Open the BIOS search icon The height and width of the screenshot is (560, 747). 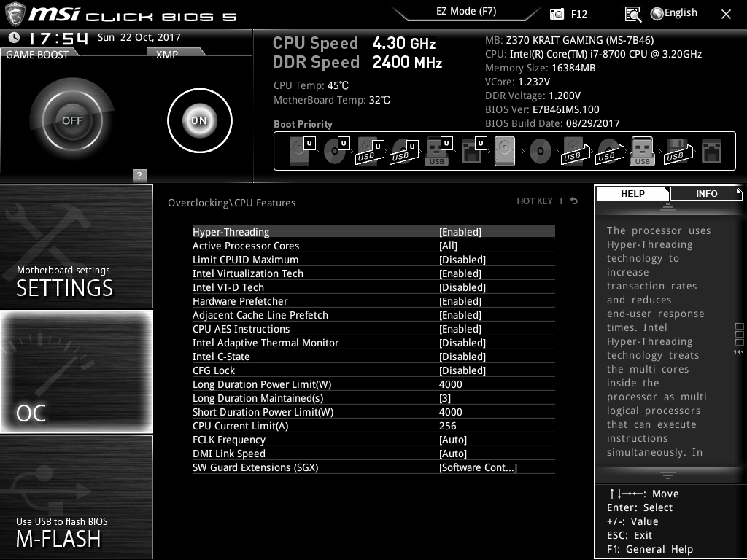(x=633, y=14)
